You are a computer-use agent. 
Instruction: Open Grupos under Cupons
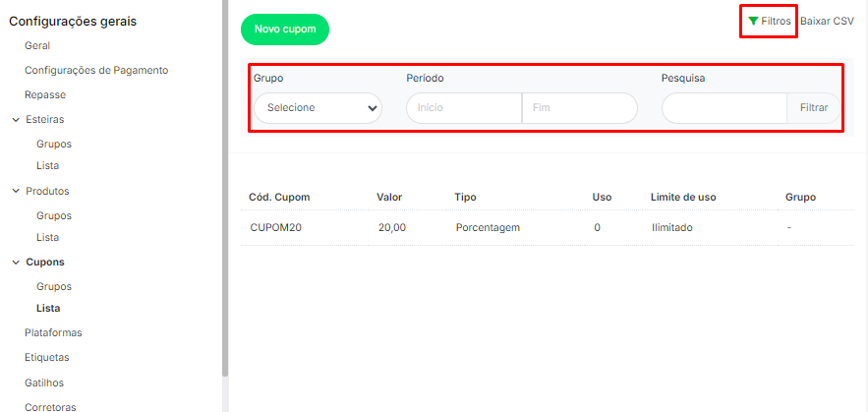(54, 286)
